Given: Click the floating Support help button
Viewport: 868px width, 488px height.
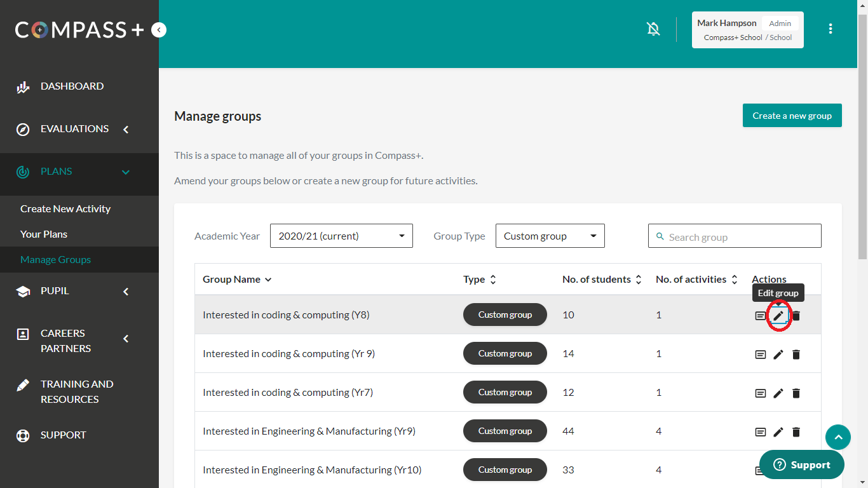Looking at the screenshot, I should [x=802, y=465].
